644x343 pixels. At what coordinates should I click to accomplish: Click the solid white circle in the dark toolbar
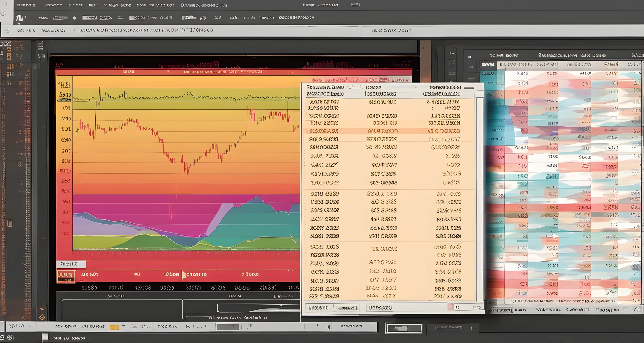click(x=74, y=18)
